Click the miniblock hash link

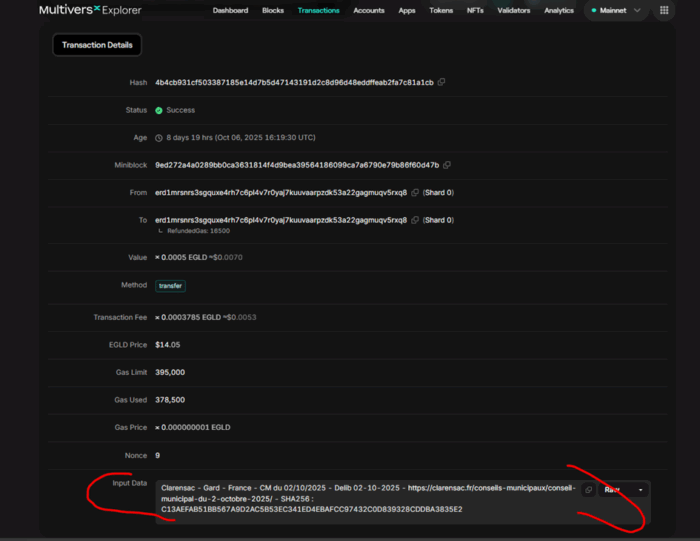tap(296, 165)
